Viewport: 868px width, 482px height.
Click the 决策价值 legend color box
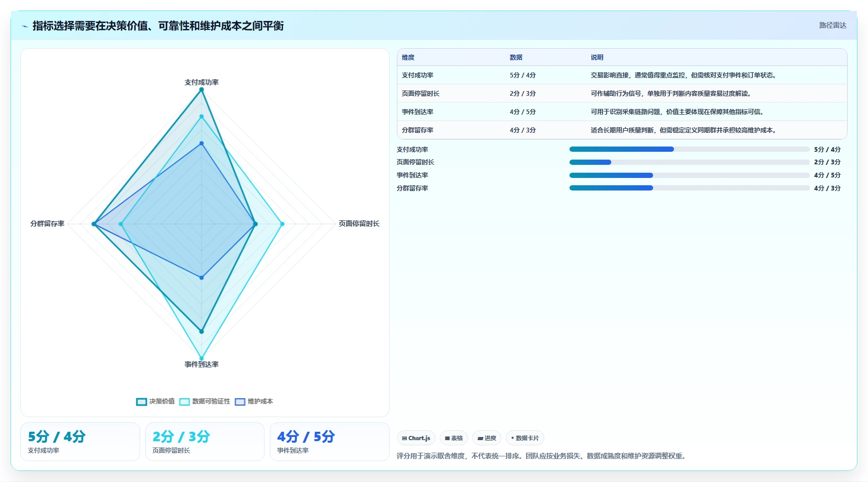[x=141, y=402]
